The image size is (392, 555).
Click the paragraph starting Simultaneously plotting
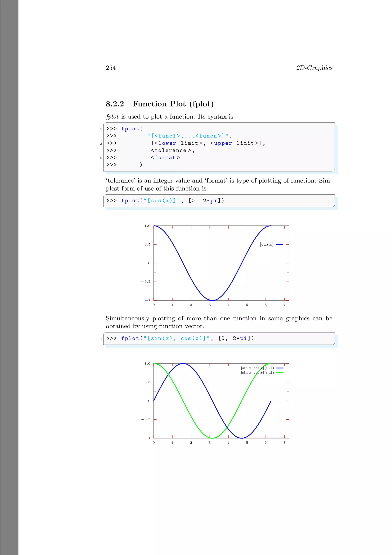tap(219, 322)
